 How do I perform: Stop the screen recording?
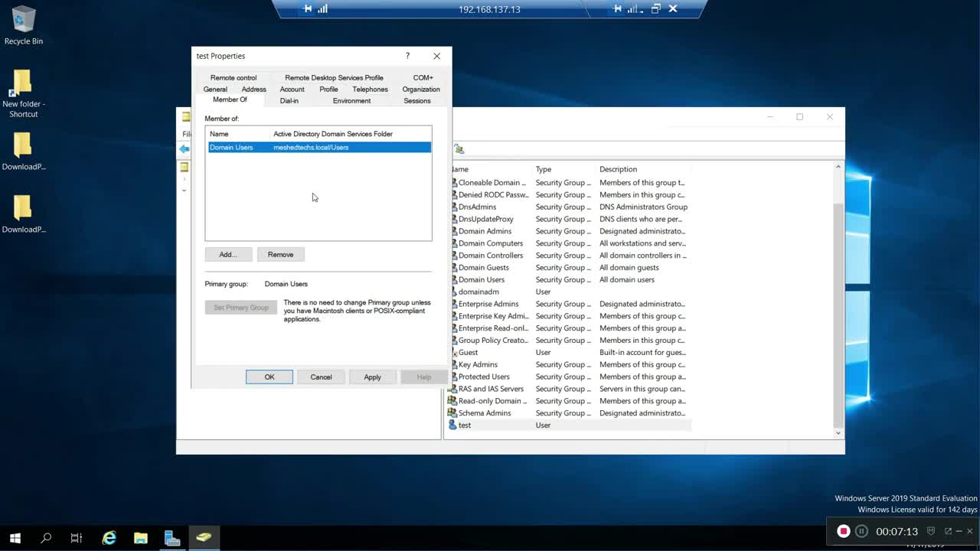coord(843,531)
